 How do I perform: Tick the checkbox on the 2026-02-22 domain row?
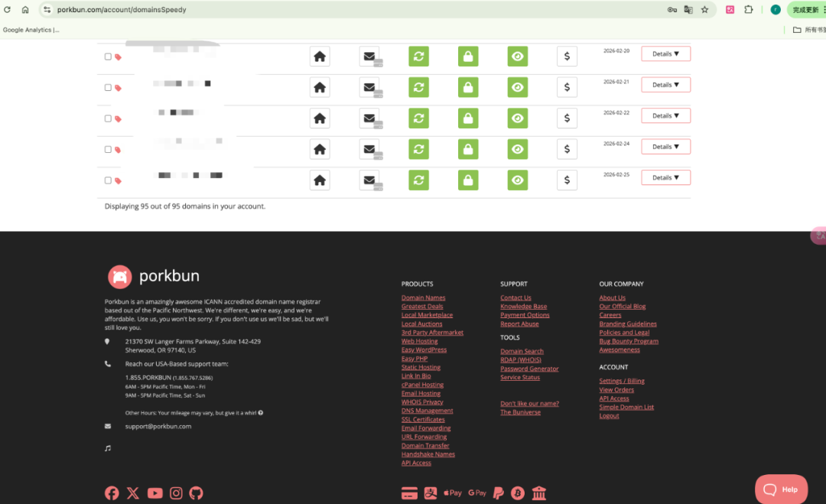(108, 119)
